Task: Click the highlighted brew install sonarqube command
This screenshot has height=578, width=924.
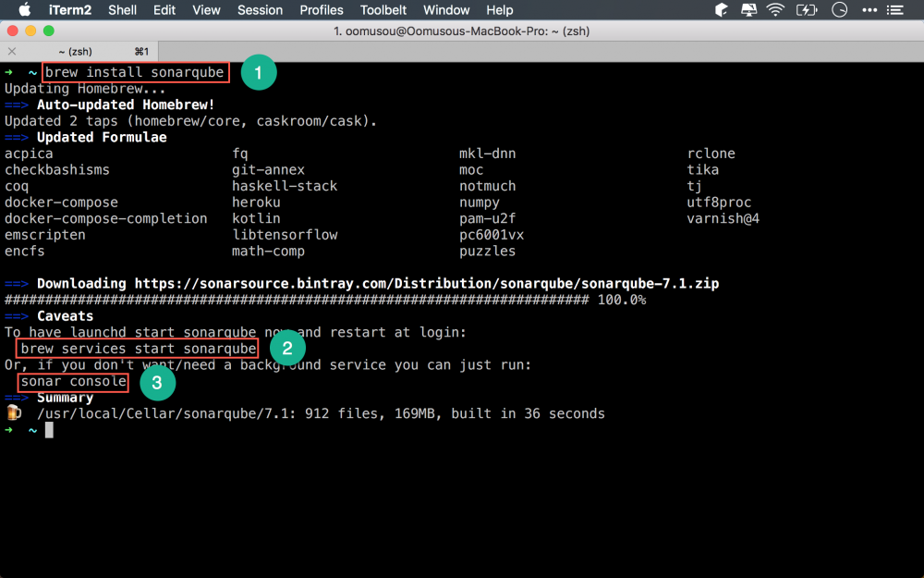Action: pyautogui.click(x=135, y=72)
